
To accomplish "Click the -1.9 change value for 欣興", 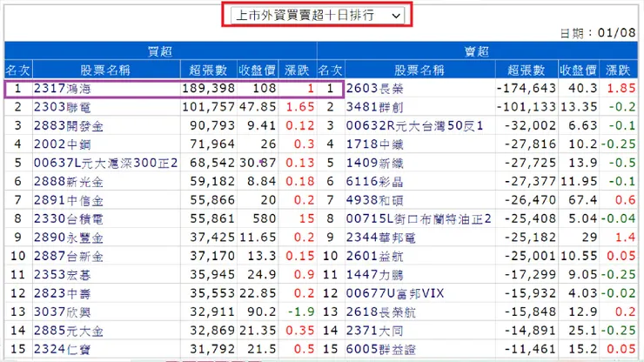I will coord(301,312).
